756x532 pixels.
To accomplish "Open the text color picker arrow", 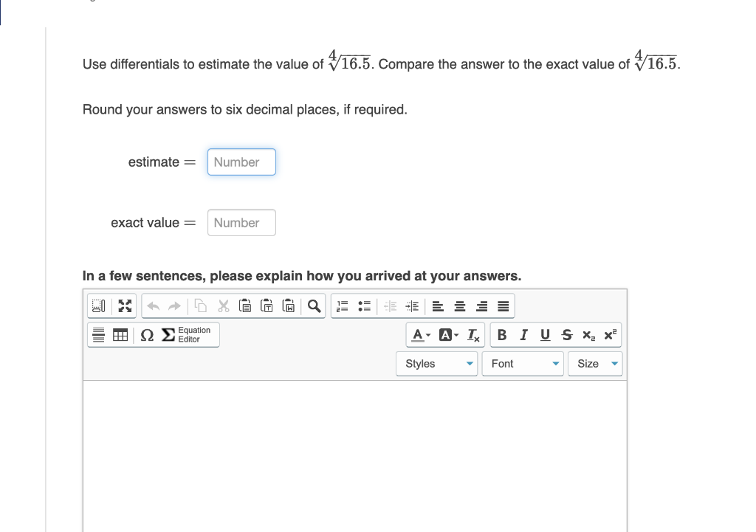I will [x=427, y=334].
